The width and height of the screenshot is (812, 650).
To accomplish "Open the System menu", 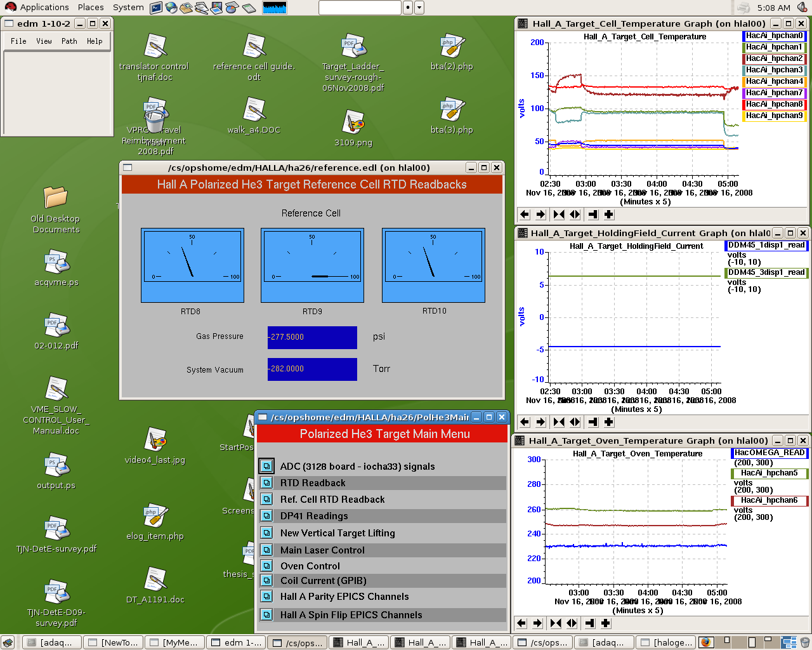I will [128, 8].
